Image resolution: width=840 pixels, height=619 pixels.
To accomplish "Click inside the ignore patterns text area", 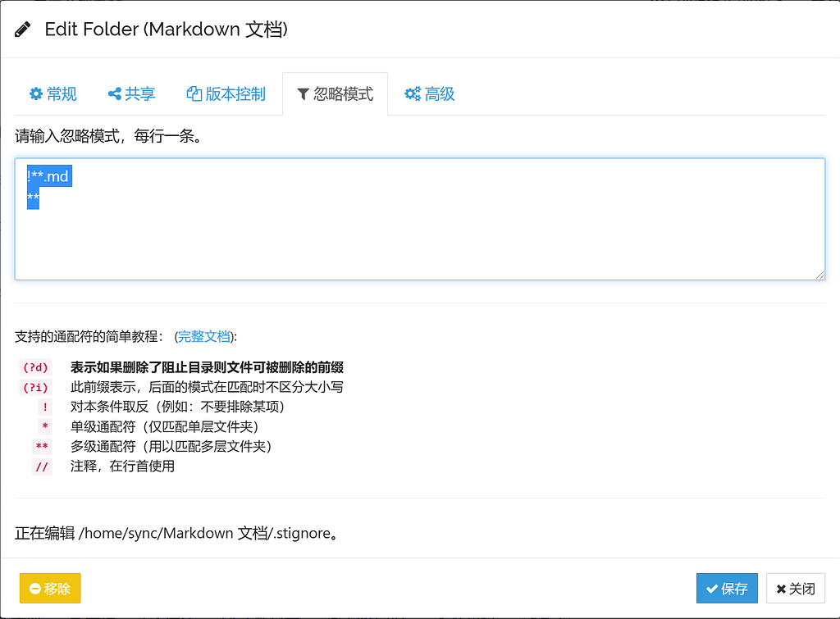I will [420, 219].
